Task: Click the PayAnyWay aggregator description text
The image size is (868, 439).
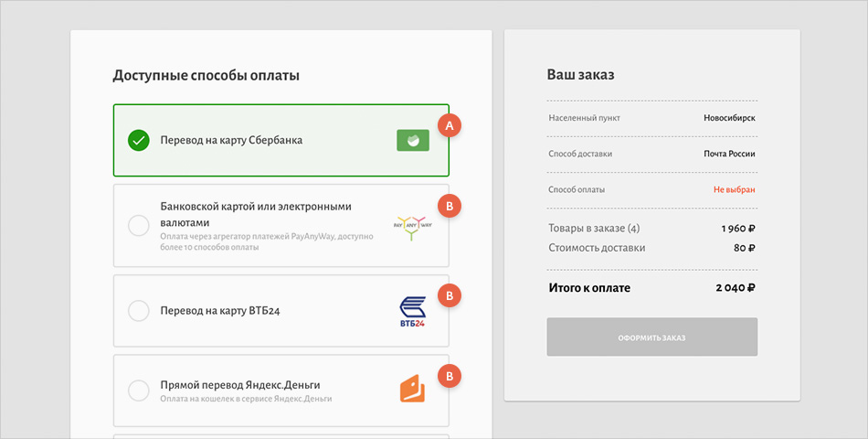Action: pos(267,241)
